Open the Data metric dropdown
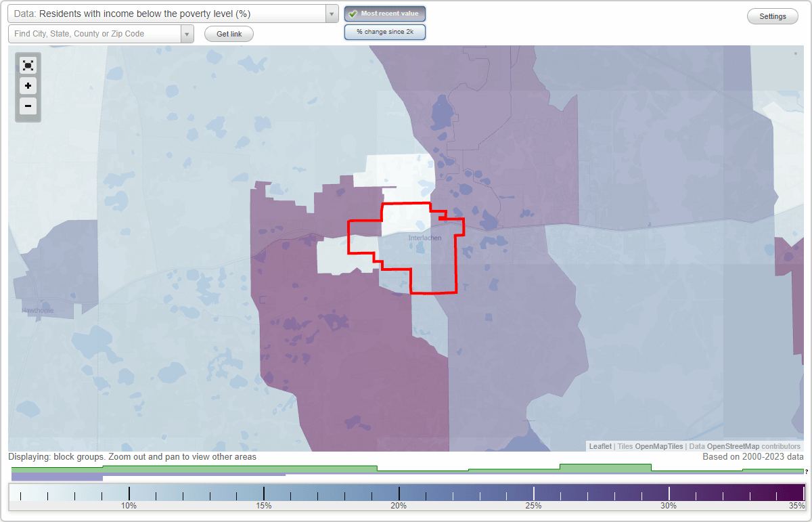The width and height of the screenshot is (812, 522). click(169, 14)
